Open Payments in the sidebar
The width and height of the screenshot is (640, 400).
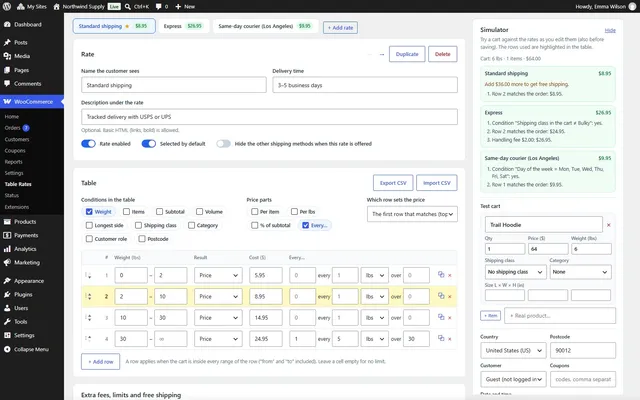click(x=26, y=236)
